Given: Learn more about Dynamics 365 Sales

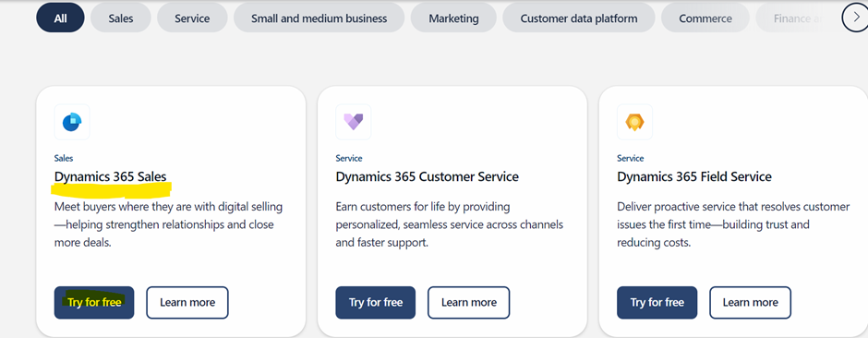Looking at the screenshot, I should (x=187, y=303).
